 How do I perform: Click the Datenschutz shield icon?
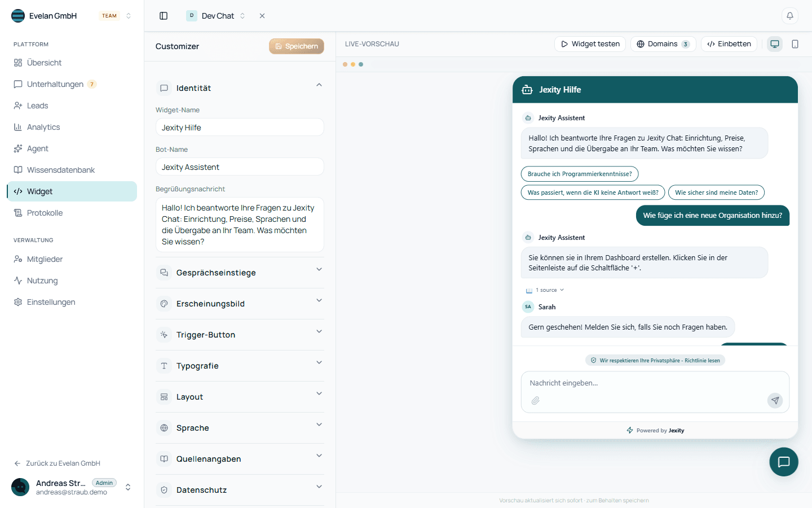(x=164, y=490)
